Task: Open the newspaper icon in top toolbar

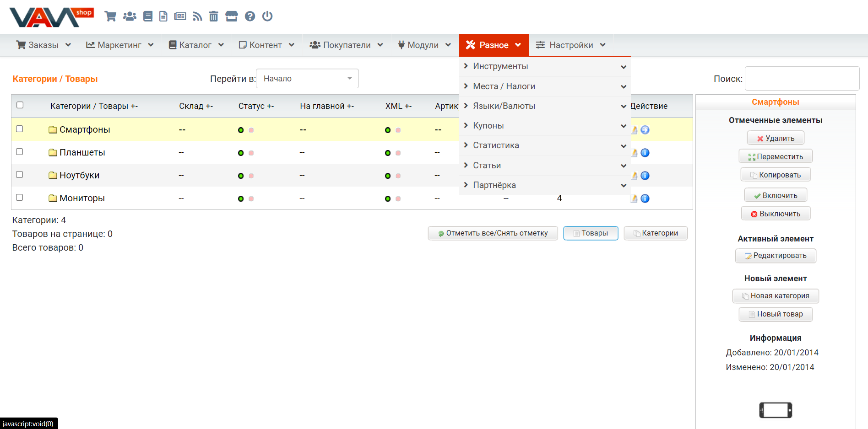Action: 180,16
